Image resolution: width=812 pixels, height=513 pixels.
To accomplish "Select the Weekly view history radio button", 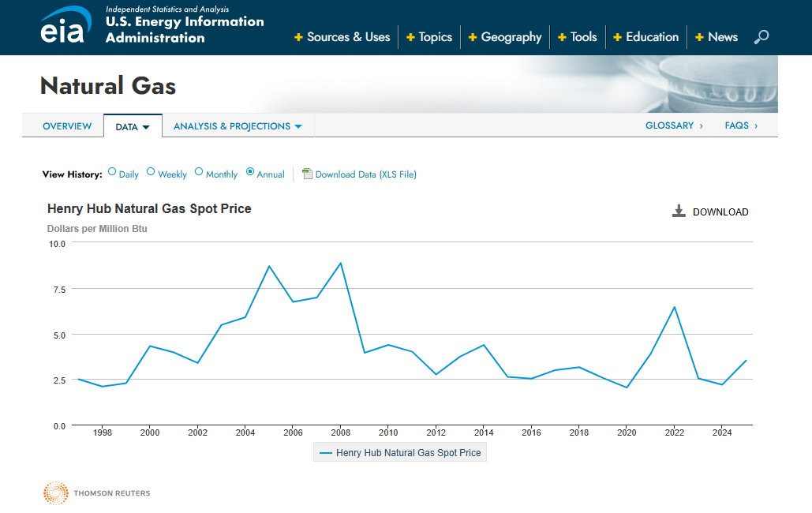I will coord(151,171).
